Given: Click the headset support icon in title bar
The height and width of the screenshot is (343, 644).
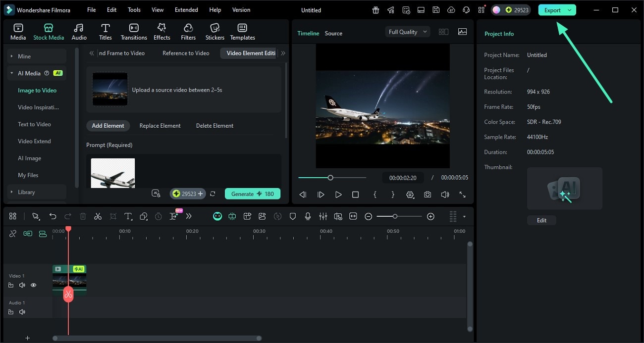Looking at the screenshot, I should (466, 9).
